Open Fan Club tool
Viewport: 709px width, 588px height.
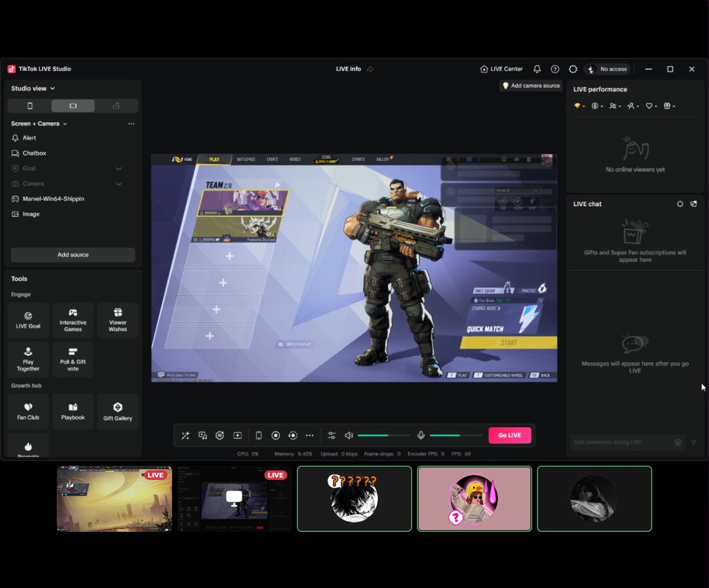point(28,412)
